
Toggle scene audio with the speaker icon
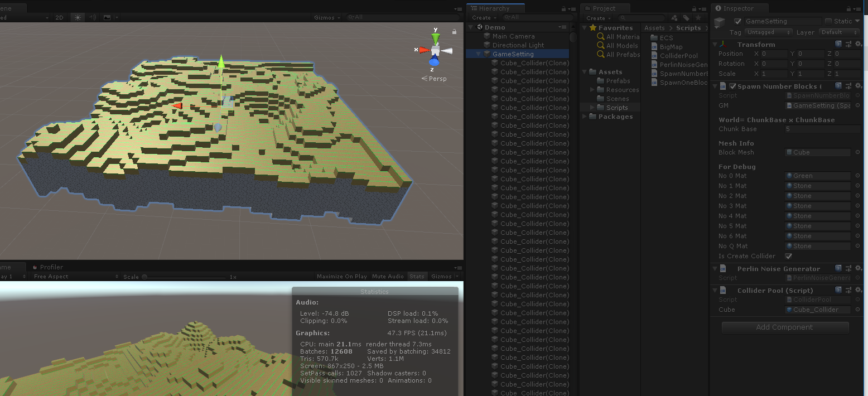(93, 17)
